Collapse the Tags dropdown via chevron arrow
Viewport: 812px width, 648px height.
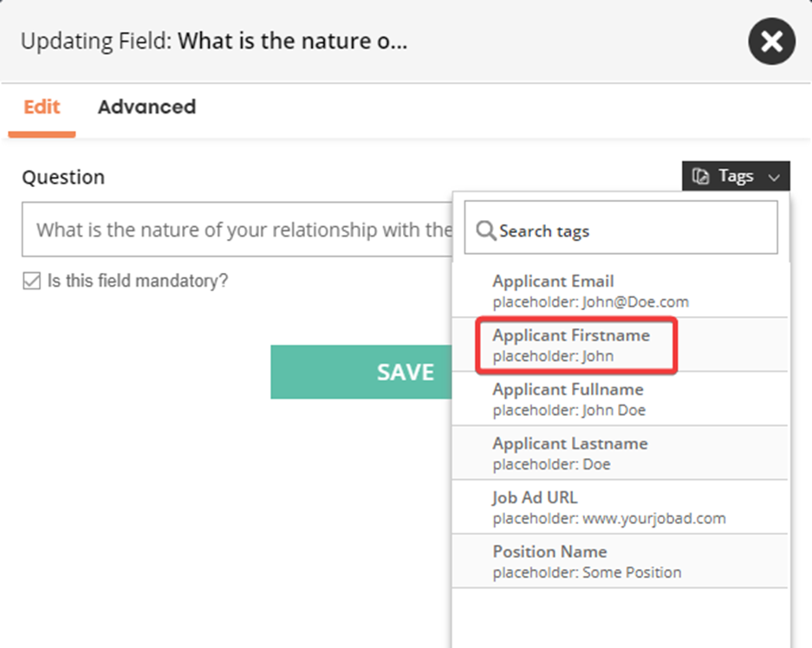pyautogui.click(x=774, y=178)
